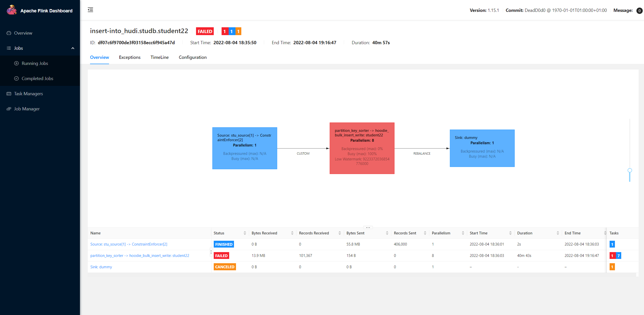Toggle sort on Parallelism column
Image resolution: width=644 pixels, height=315 pixels.
click(463, 233)
